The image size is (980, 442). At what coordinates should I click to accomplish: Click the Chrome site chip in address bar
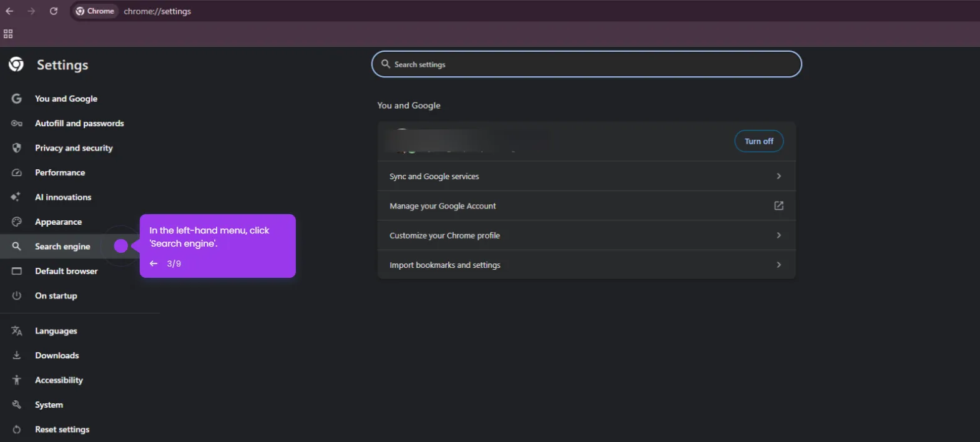(95, 11)
